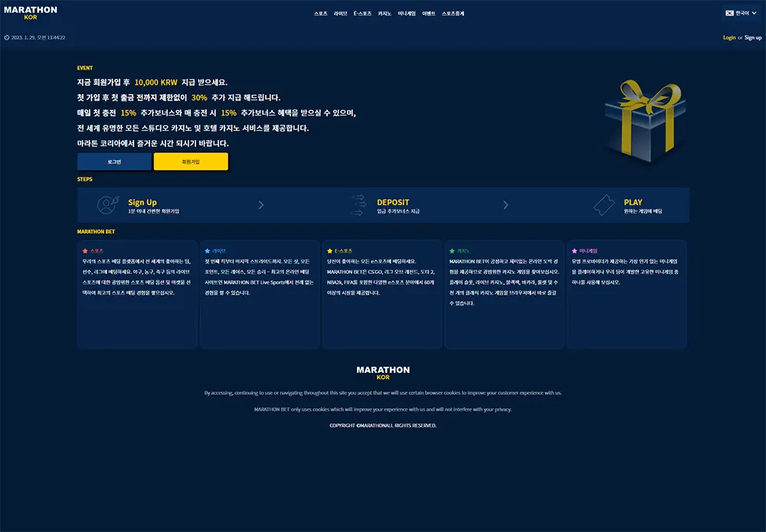Click the clock icon beside the date

7,38
